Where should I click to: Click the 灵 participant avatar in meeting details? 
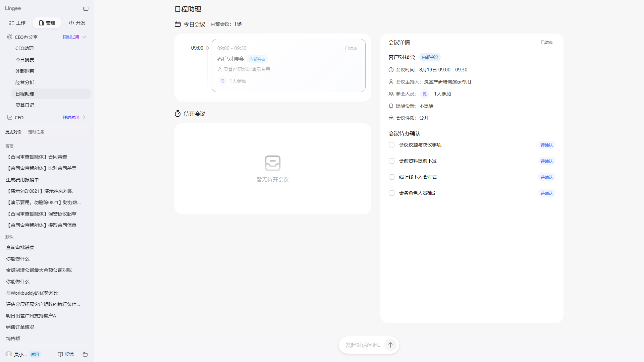[425, 94]
